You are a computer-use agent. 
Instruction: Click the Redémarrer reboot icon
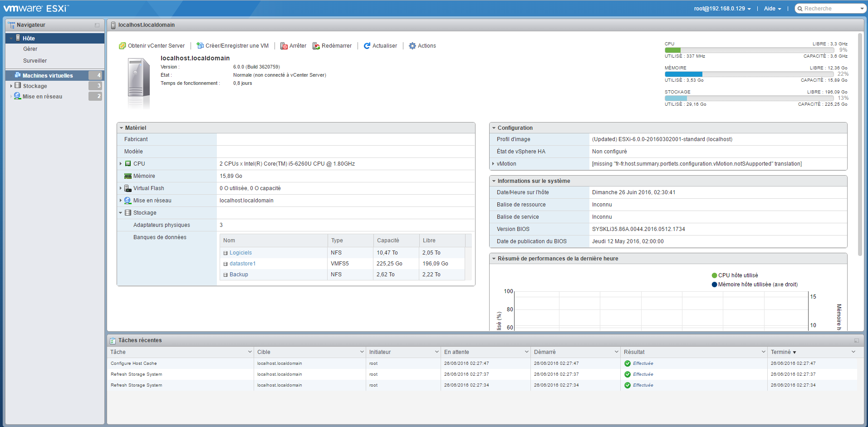point(316,46)
